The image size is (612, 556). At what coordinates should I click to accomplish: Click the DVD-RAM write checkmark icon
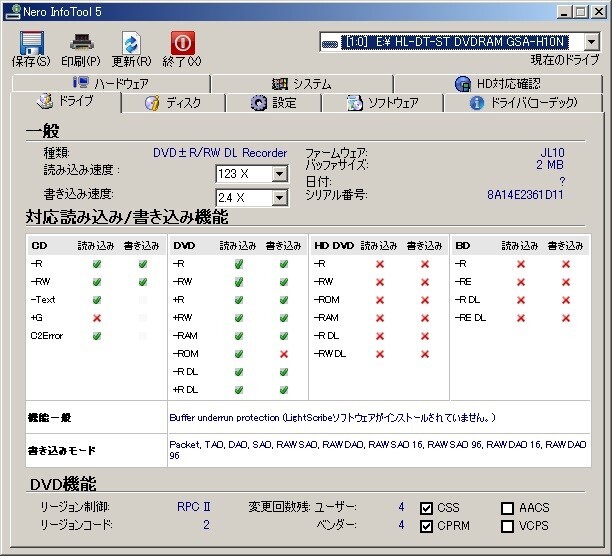tap(284, 336)
